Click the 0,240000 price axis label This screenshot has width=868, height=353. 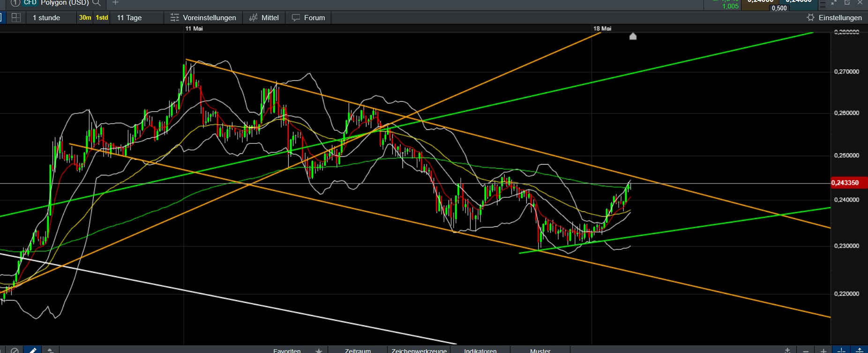point(846,200)
